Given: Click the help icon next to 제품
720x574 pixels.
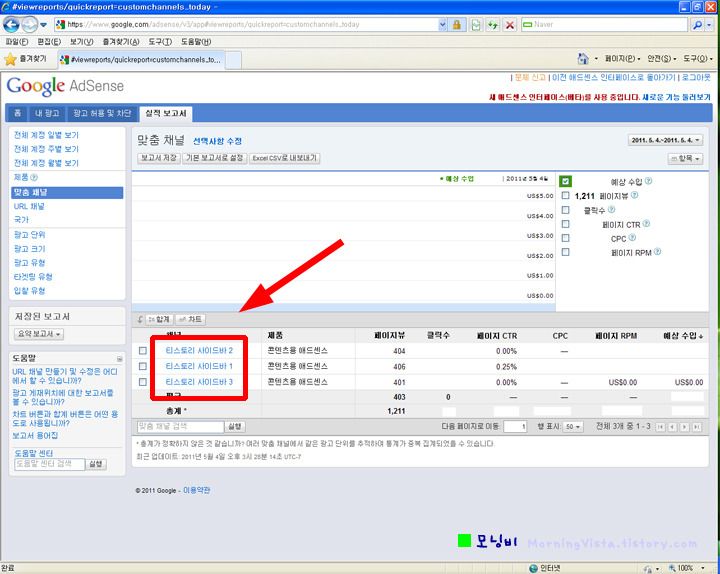Looking at the screenshot, I should (x=34, y=178).
